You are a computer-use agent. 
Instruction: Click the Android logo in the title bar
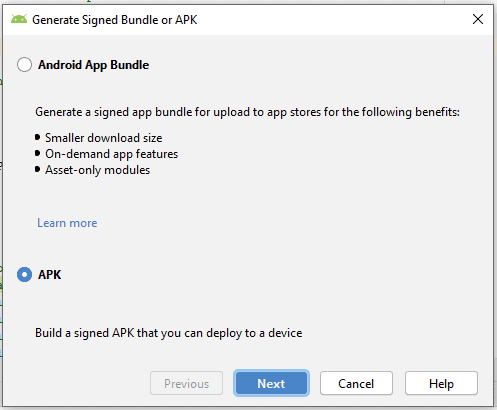pos(19,19)
